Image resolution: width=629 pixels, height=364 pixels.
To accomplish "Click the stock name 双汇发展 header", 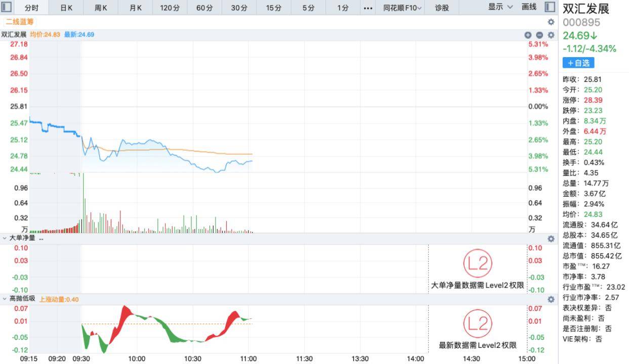I will click(585, 9).
